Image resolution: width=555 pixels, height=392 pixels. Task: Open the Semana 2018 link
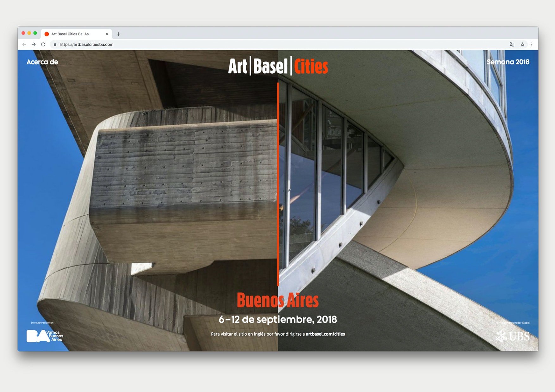[x=508, y=62]
